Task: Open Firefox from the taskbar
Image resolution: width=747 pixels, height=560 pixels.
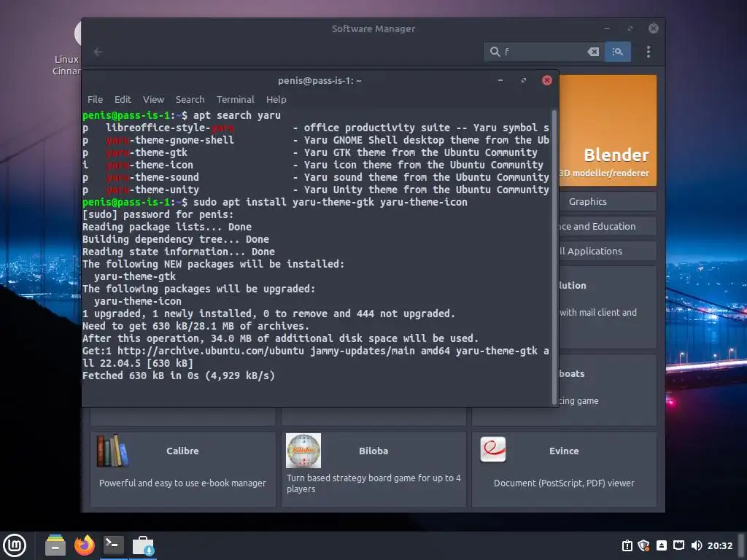Action: point(85,545)
